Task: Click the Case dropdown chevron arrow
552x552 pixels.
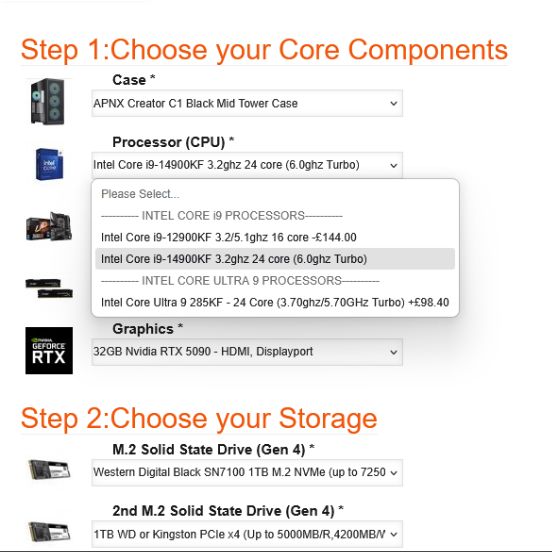Action: (394, 104)
